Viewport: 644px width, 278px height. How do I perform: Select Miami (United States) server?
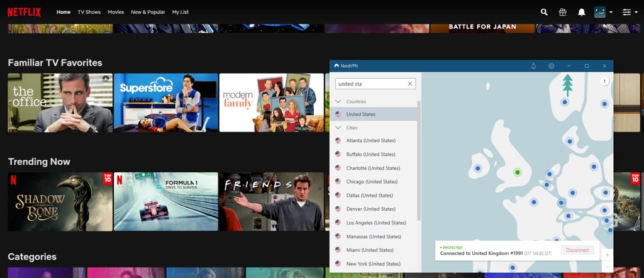pos(374,250)
